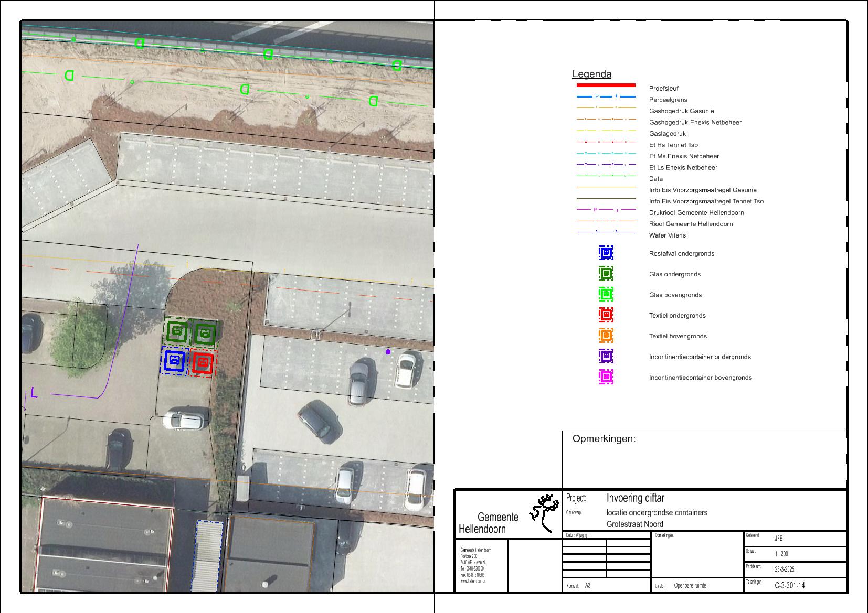868x613 pixels.
Task: Click the Legenda heading
Action: point(591,74)
